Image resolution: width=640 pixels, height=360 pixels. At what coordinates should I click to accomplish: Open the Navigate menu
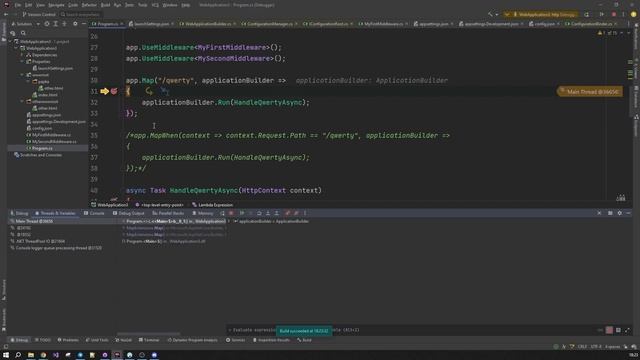[x=56, y=5]
